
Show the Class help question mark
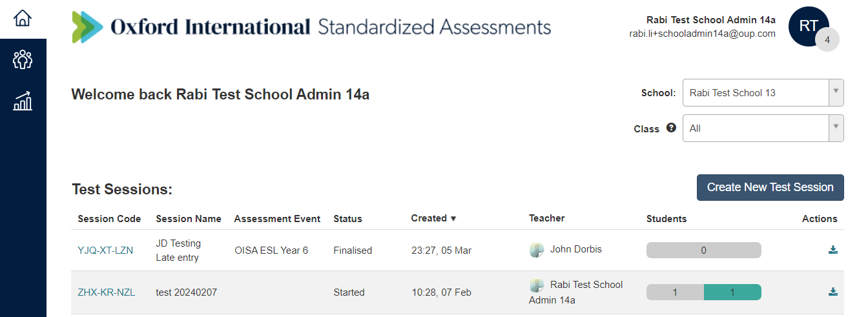tap(671, 128)
